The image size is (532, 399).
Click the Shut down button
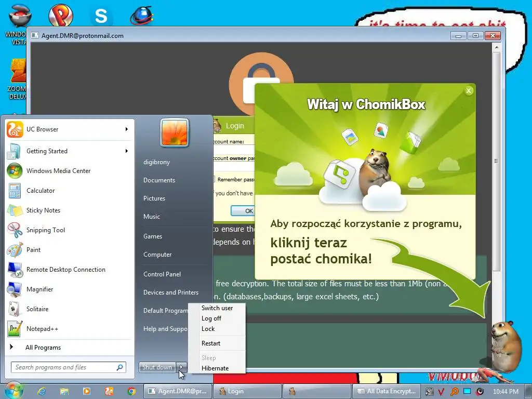(x=157, y=367)
